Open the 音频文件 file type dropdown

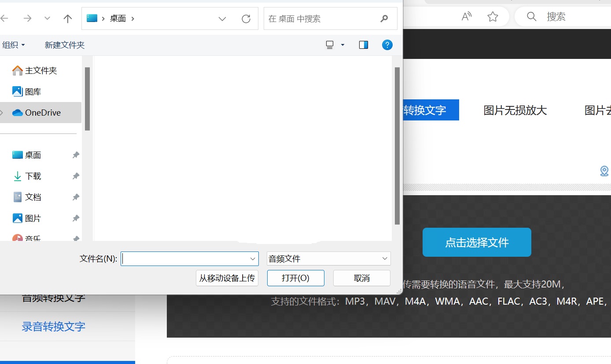(329, 259)
